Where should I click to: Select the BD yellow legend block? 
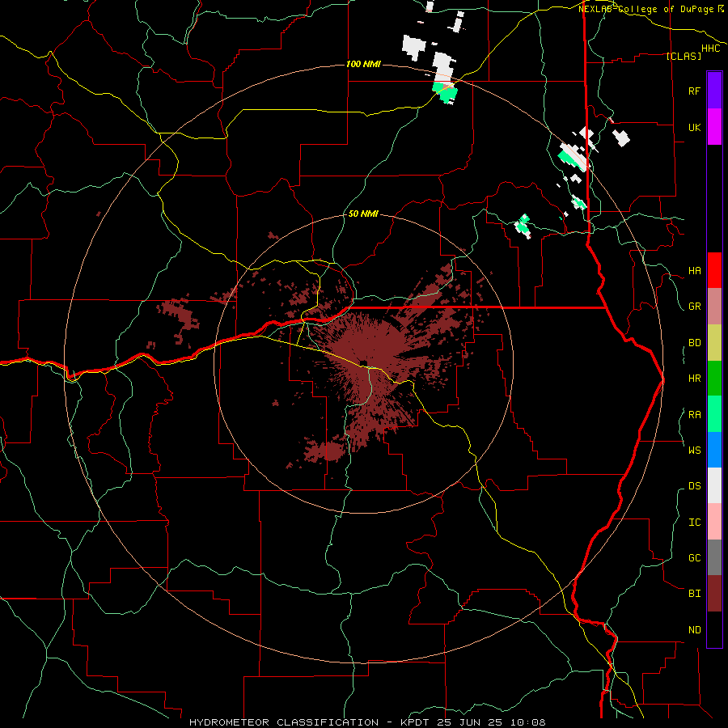click(714, 343)
